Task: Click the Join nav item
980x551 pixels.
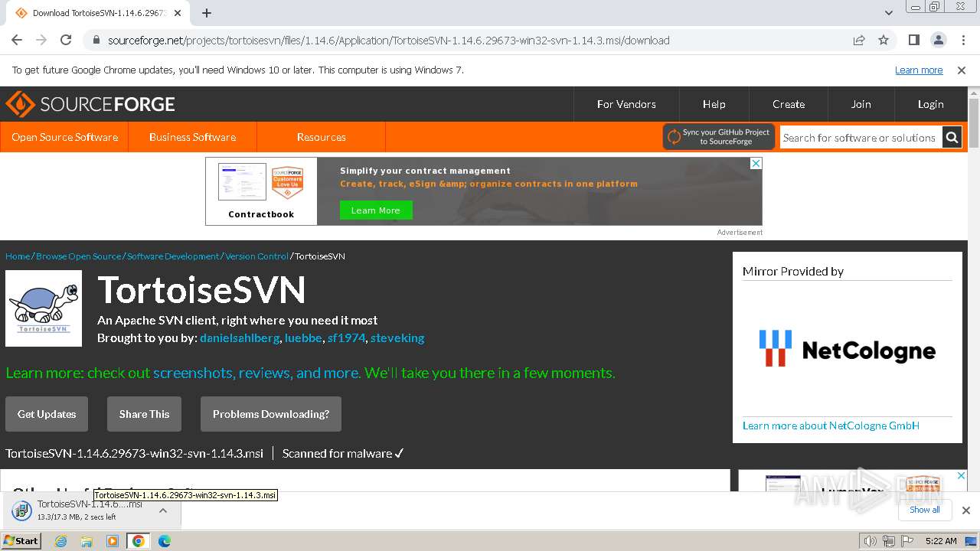Action: [861, 104]
